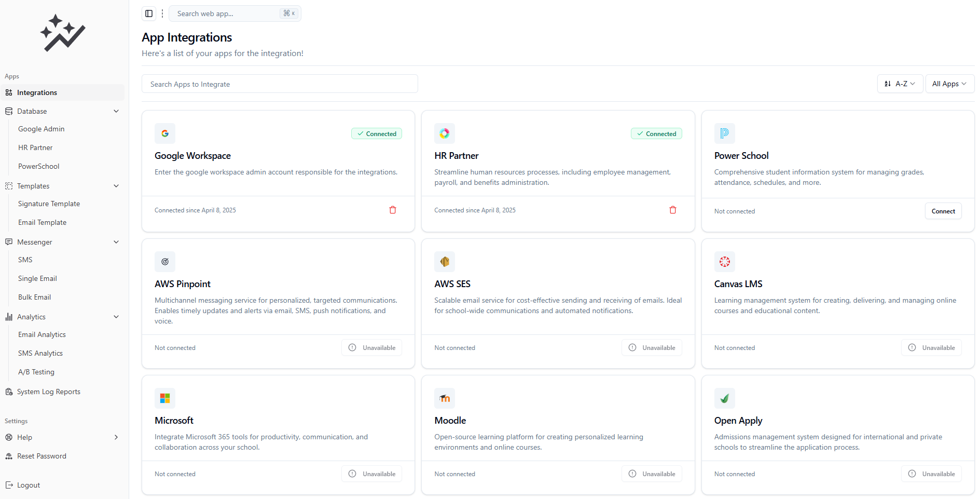980x499 pixels.
Task: Delete the HR Partner connection via trash icon
Action: [x=673, y=210]
